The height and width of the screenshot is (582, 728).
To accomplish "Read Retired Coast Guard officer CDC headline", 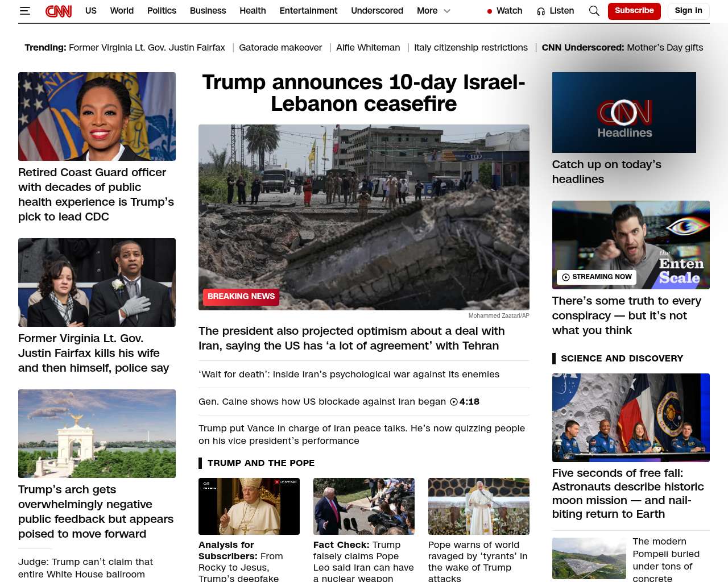I will click(96, 194).
